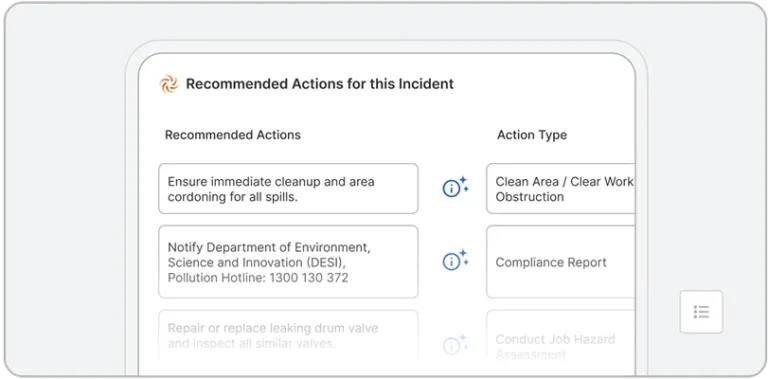Click the AI info icon for the cleanup action
This screenshot has width=768, height=379.
456,188
